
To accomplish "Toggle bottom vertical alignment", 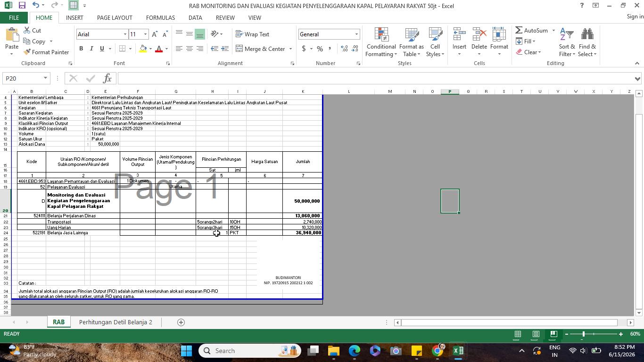I will (x=199, y=34).
